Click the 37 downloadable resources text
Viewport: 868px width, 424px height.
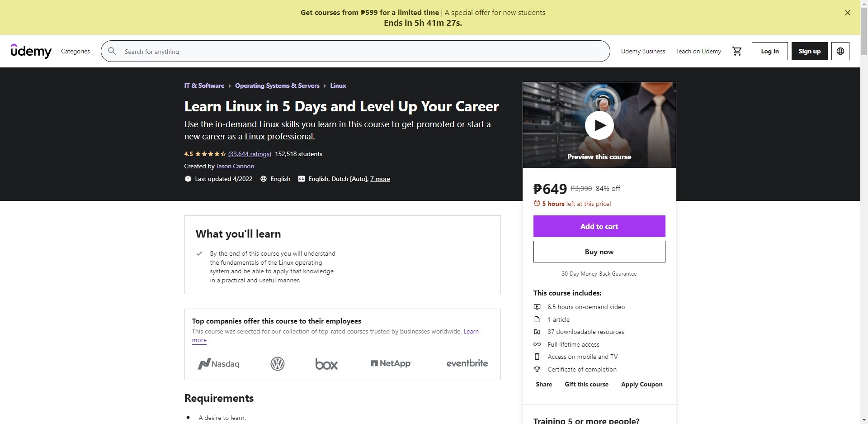585,332
